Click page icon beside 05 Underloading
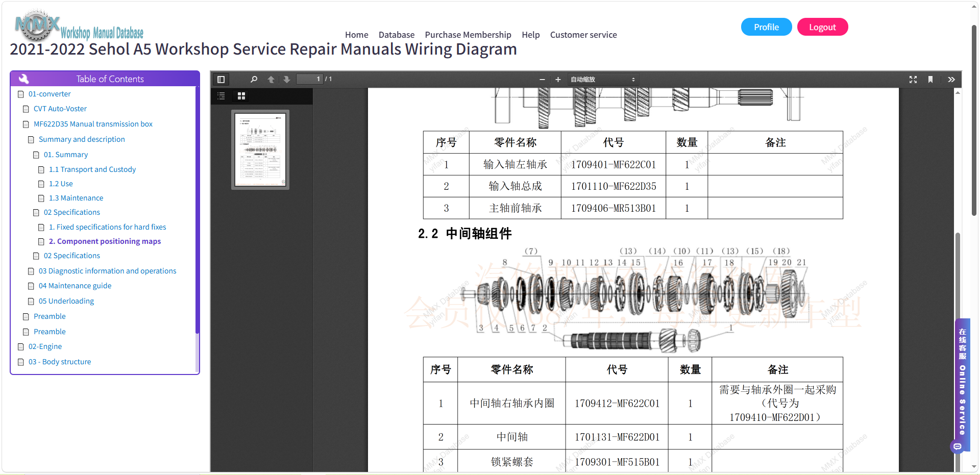Screen dimensions: 980x475 tap(31, 302)
